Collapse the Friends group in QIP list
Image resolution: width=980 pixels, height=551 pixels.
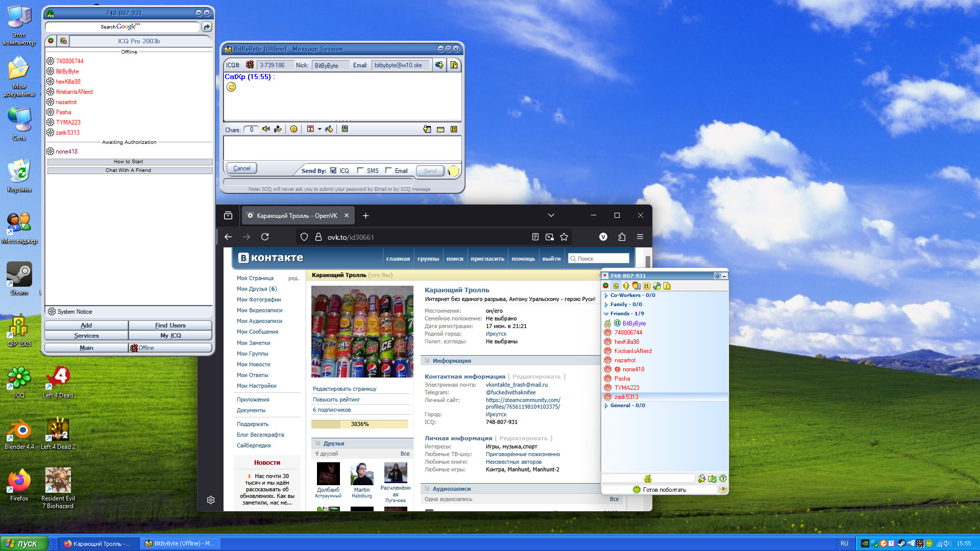pyautogui.click(x=606, y=314)
